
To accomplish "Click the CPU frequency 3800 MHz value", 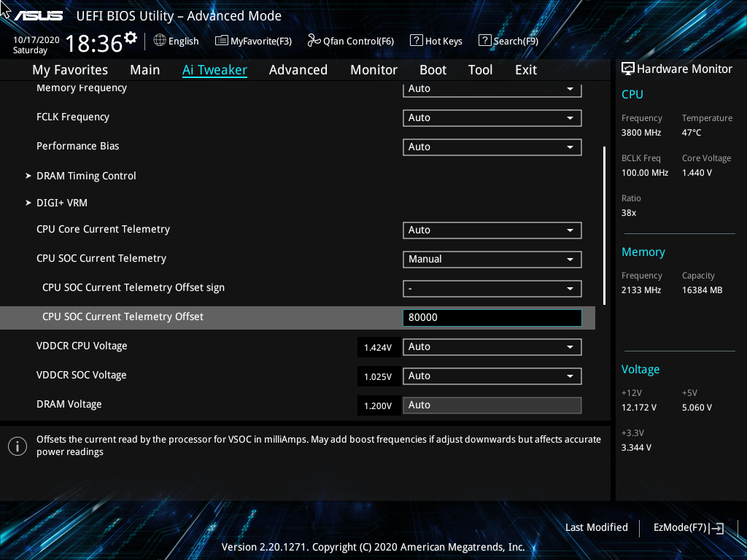I will click(x=641, y=133).
